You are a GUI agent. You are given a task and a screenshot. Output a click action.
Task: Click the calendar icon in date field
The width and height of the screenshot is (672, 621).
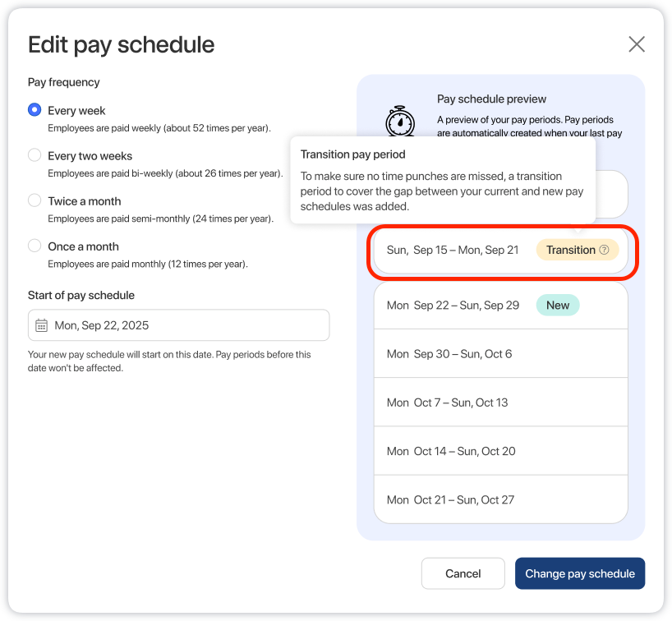point(42,326)
